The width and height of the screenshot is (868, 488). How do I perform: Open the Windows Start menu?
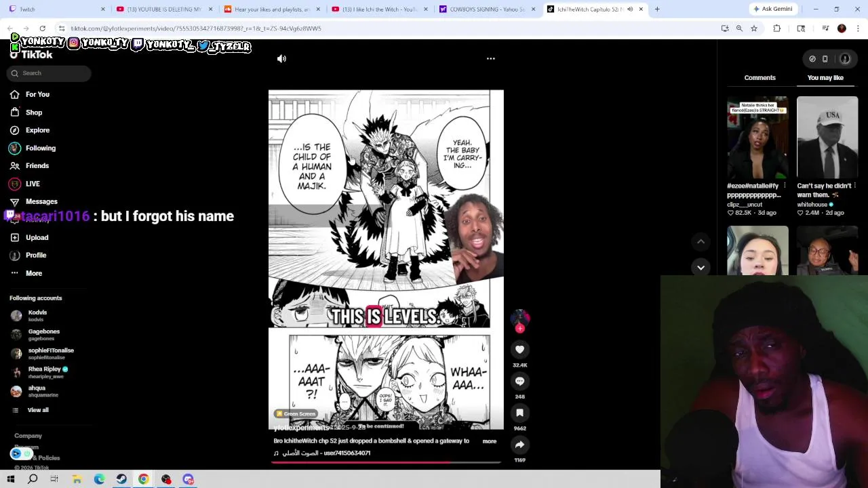(x=11, y=479)
